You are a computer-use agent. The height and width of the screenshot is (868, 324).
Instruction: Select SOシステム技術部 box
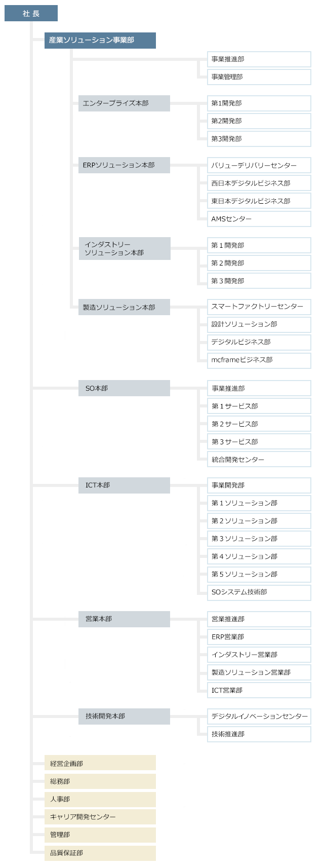point(259,592)
